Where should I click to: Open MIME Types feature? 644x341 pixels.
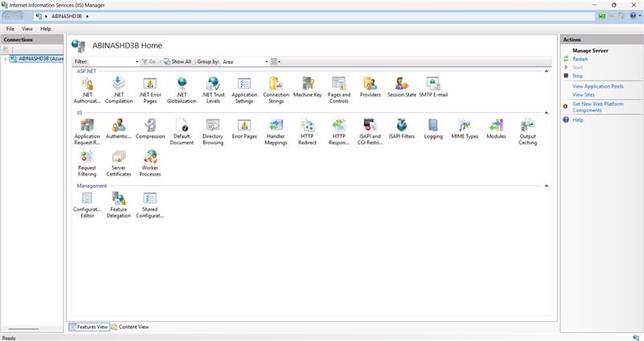pos(465,129)
